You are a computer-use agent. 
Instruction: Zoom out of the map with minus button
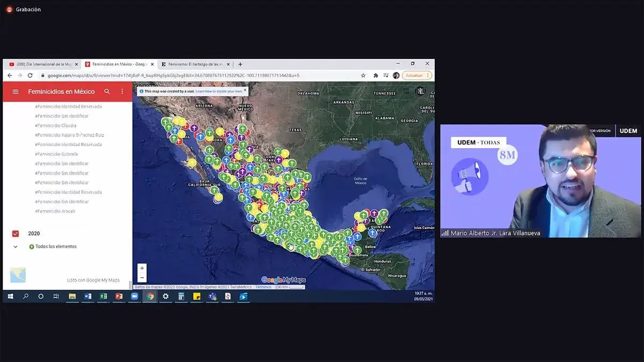(142, 278)
